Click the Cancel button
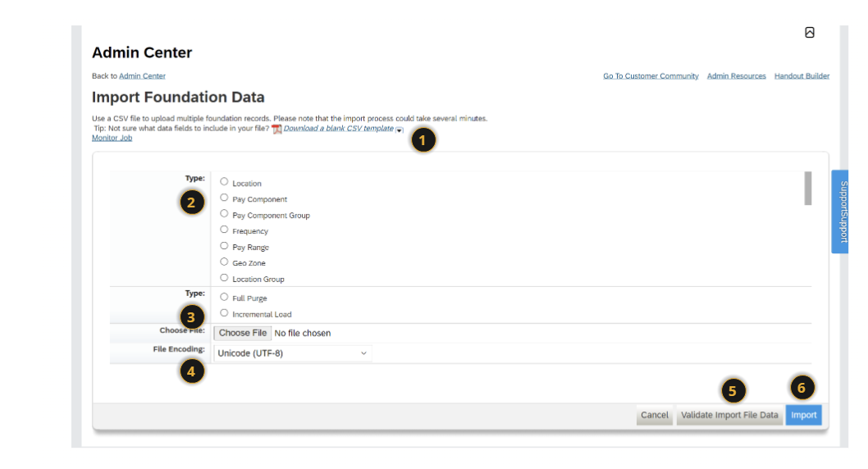The image size is (868, 469). (655, 415)
